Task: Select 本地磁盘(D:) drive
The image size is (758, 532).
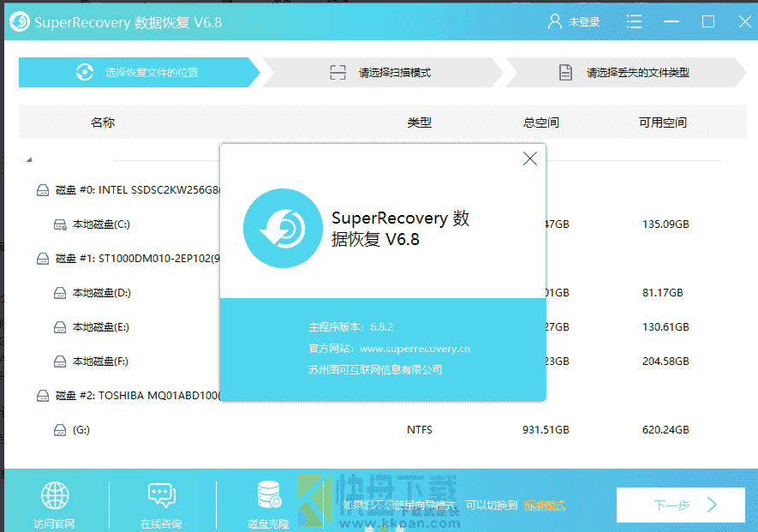Action: 102,293
